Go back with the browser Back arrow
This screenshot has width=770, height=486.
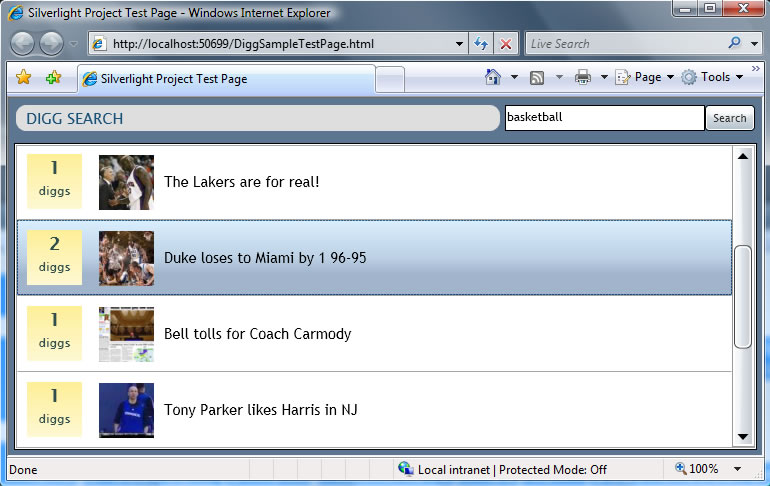coord(22,44)
